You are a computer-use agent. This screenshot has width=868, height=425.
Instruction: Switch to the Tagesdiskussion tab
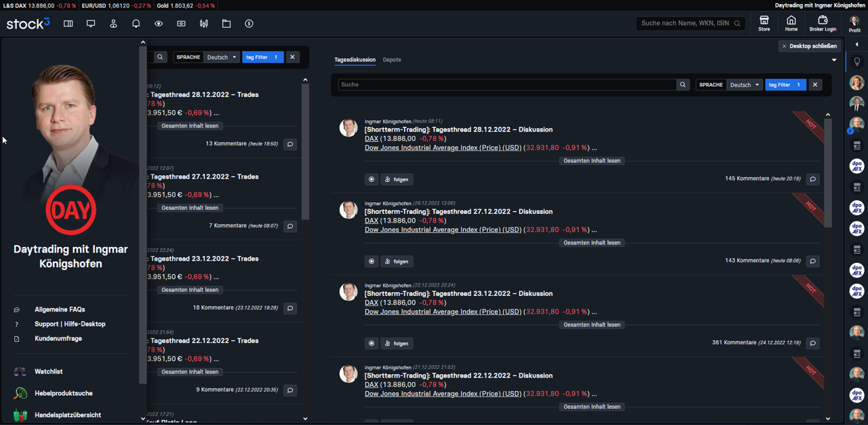355,60
